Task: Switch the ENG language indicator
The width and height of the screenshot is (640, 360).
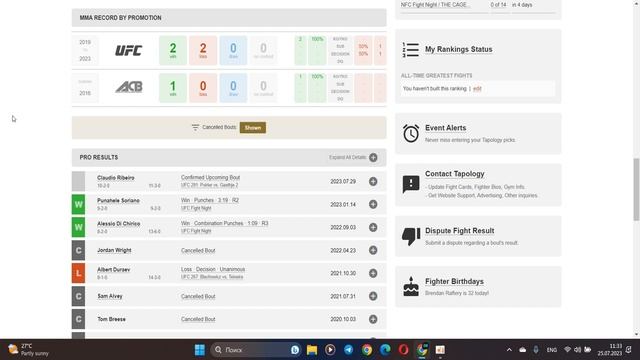Action: tap(551, 350)
